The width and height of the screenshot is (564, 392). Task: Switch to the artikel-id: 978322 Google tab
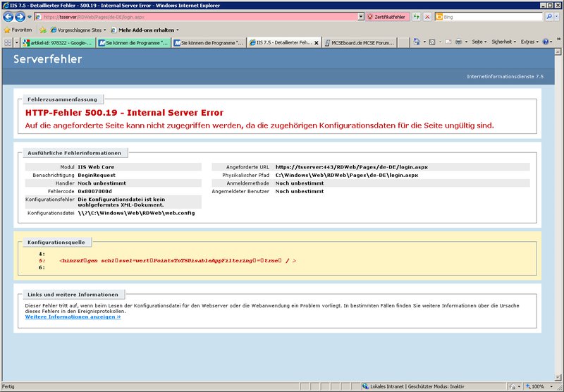tap(58, 43)
